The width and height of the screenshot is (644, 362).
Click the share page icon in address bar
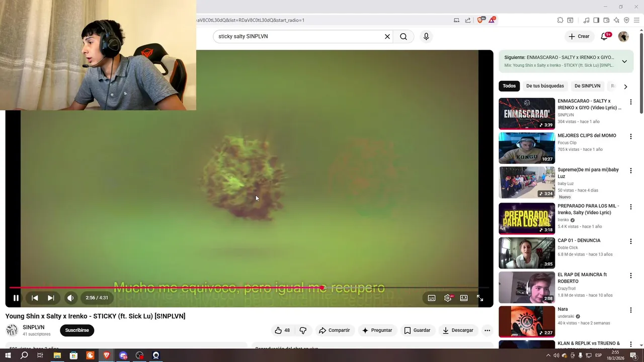point(468,20)
